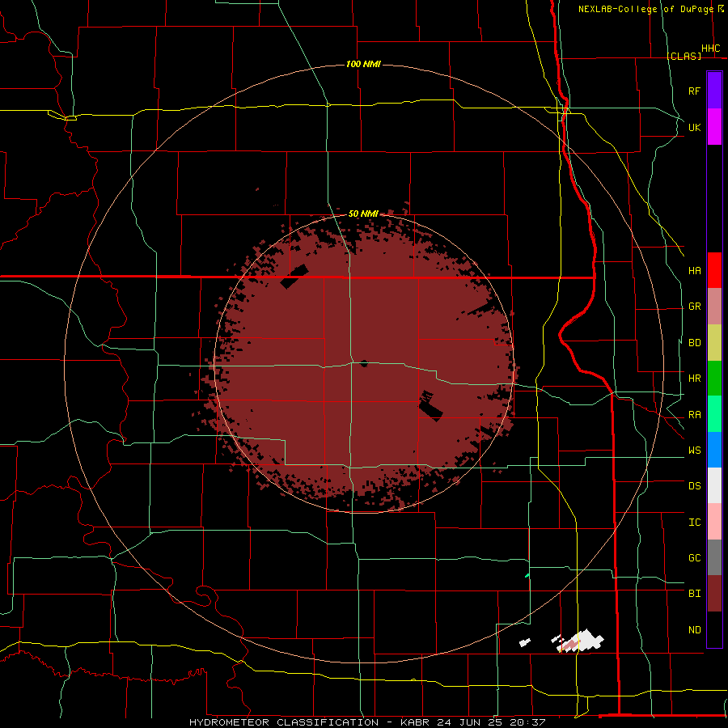Image resolution: width=728 pixels, height=728 pixels.
Task: Click the UK magenta legend swatch
Action: pyautogui.click(x=714, y=127)
